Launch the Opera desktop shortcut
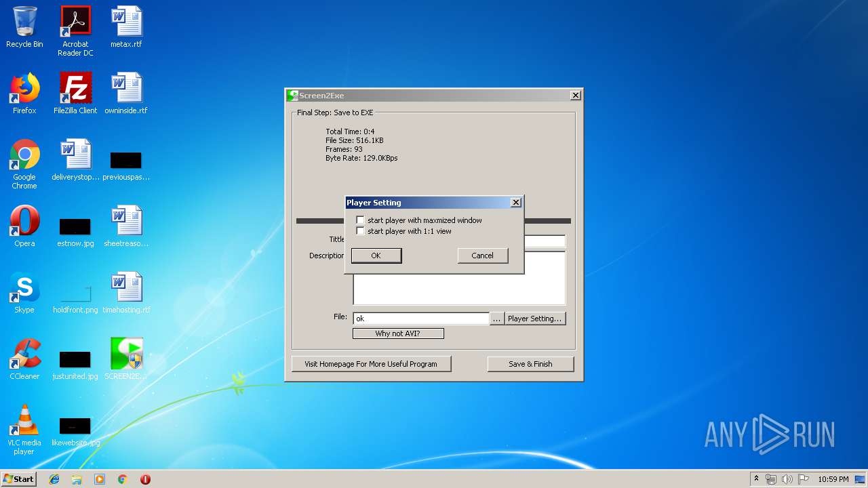The width and height of the screenshot is (868, 488). pos(24,226)
